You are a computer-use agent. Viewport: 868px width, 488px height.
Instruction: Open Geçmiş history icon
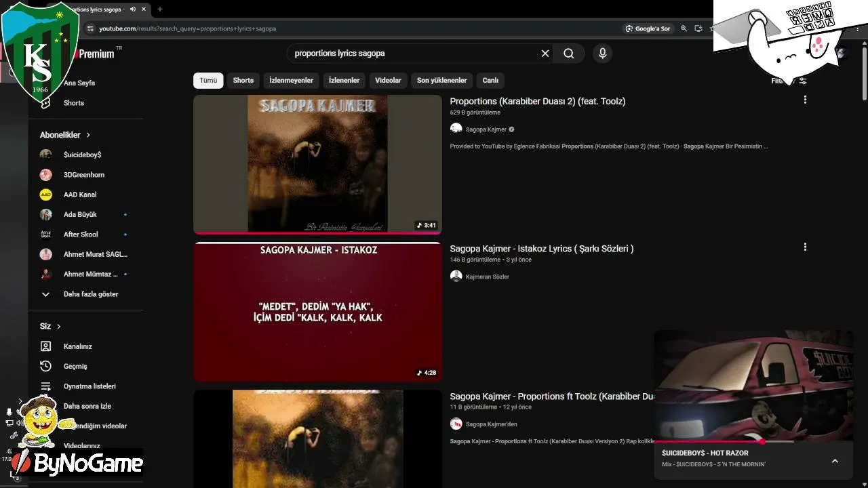45,366
